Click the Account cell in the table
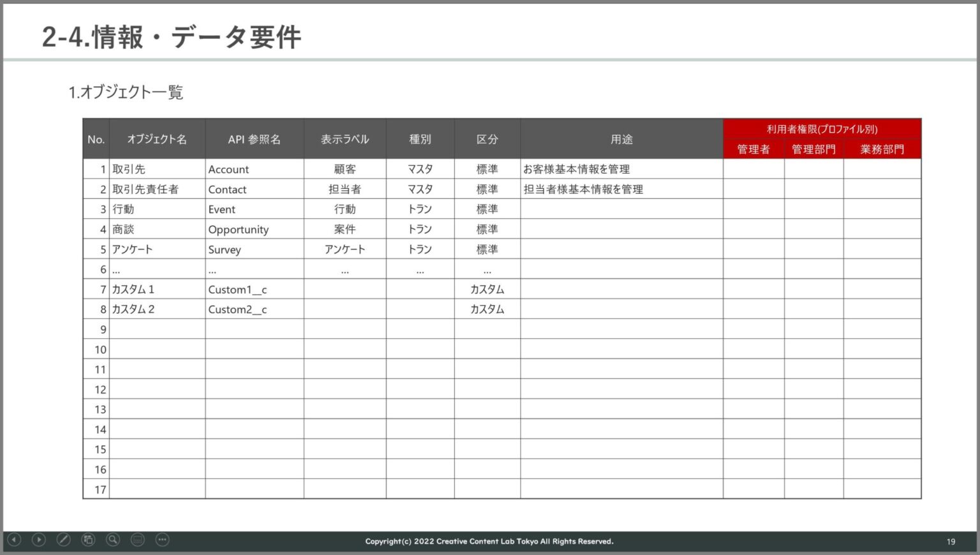 (x=228, y=170)
